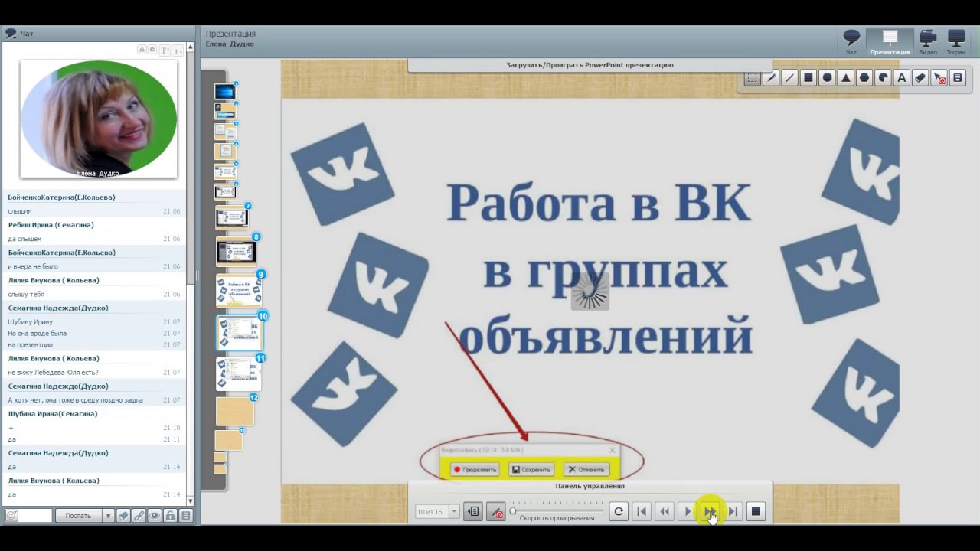The height and width of the screenshot is (551, 980).
Task: Switch to the Чат view
Action: [x=851, y=42]
